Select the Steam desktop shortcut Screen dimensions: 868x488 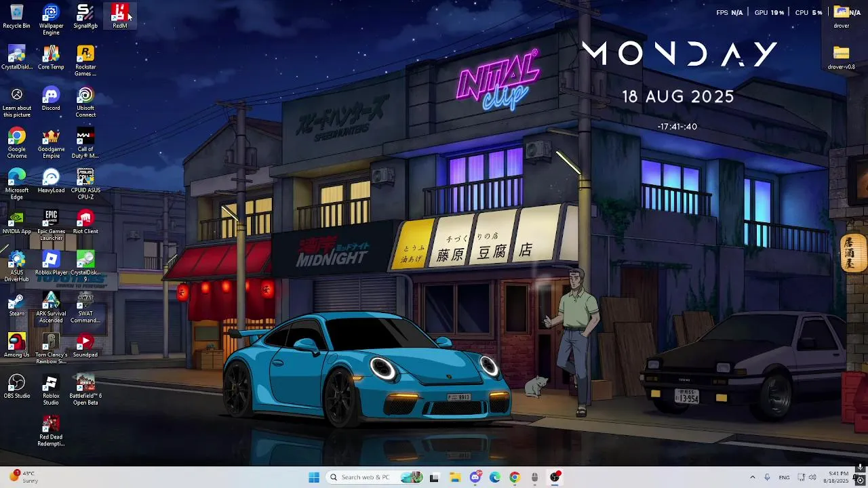tap(16, 305)
